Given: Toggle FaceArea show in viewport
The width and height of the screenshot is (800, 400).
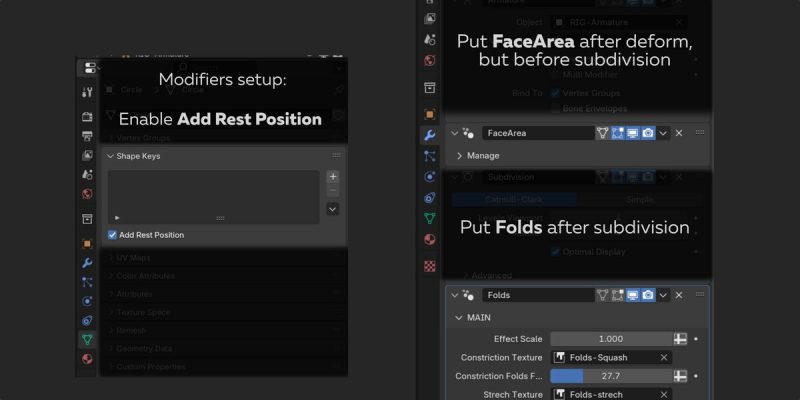Looking at the screenshot, I should point(633,133).
